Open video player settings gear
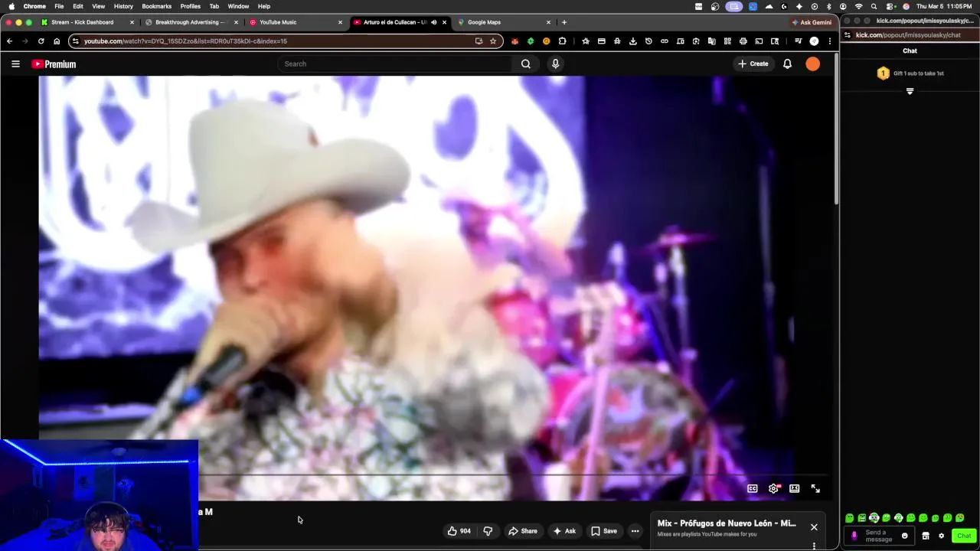This screenshot has height=551, width=980. 773,488
